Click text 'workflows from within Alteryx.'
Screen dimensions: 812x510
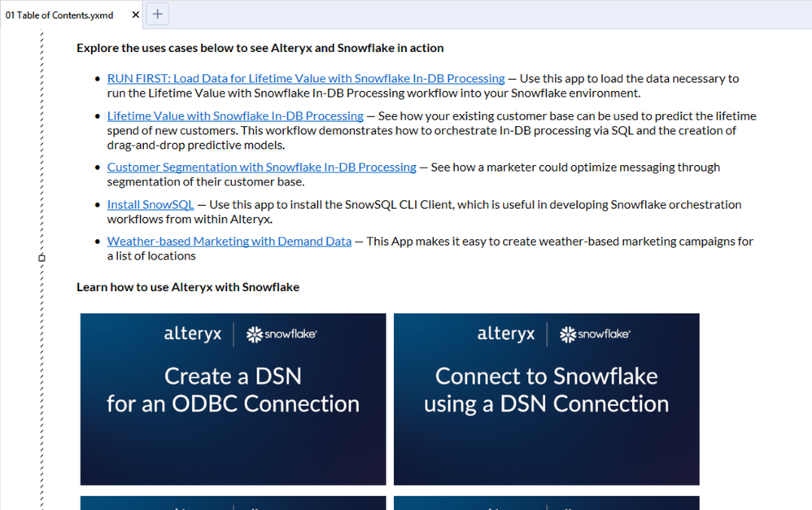(190, 219)
